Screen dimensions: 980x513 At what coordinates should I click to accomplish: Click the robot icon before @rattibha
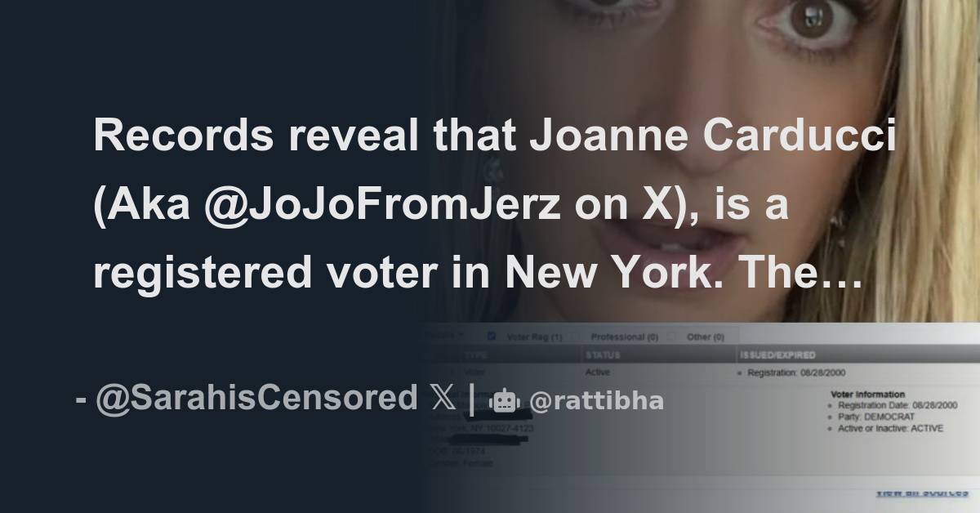(x=503, y=400)
